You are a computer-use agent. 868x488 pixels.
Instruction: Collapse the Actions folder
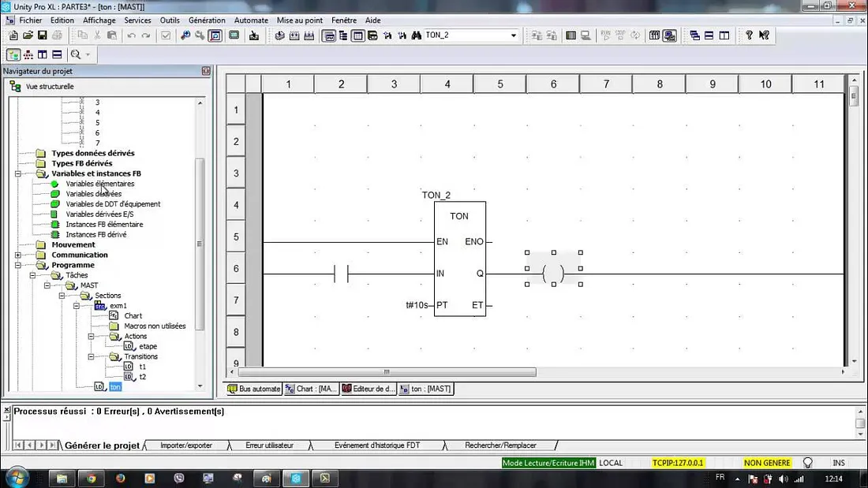(92, 337)
